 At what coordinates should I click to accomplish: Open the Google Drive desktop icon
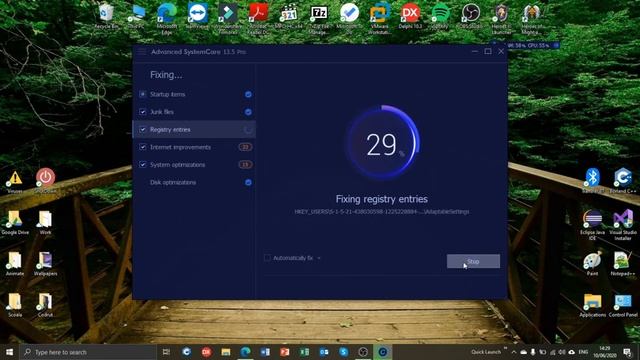coord(15,223)
